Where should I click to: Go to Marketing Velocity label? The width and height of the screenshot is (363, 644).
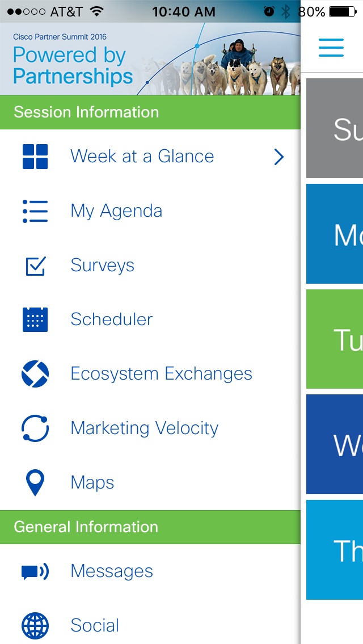[x=144, y=428]
